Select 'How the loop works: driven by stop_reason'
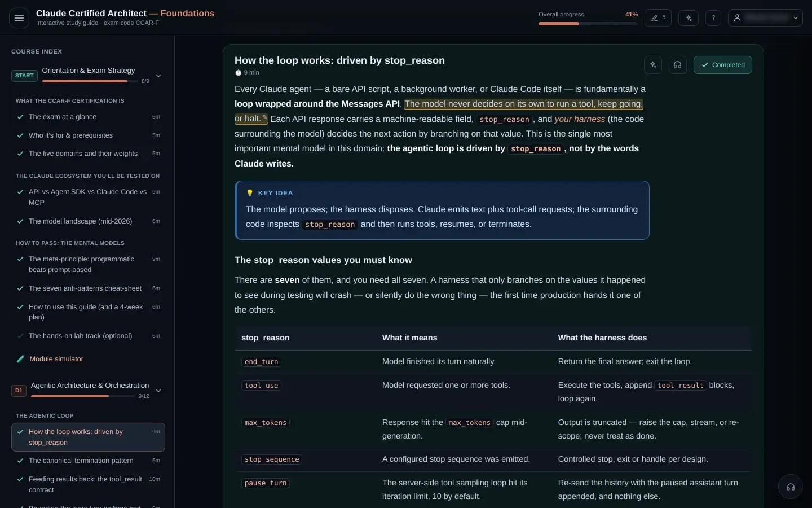Image resolution: width=812 pixels, height=508 pixels. (x=88, y=437)
